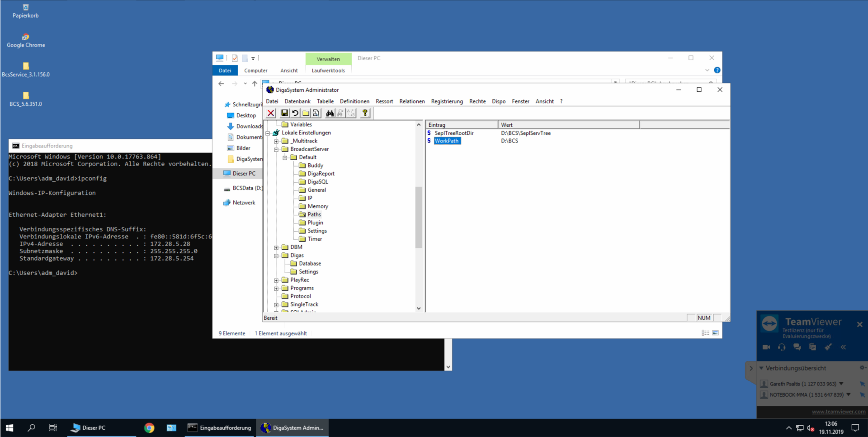The height and width of the screenshot is (437, 868).
Task: Select the SeplTreeRootDir entry
Action: coord(453,133)
